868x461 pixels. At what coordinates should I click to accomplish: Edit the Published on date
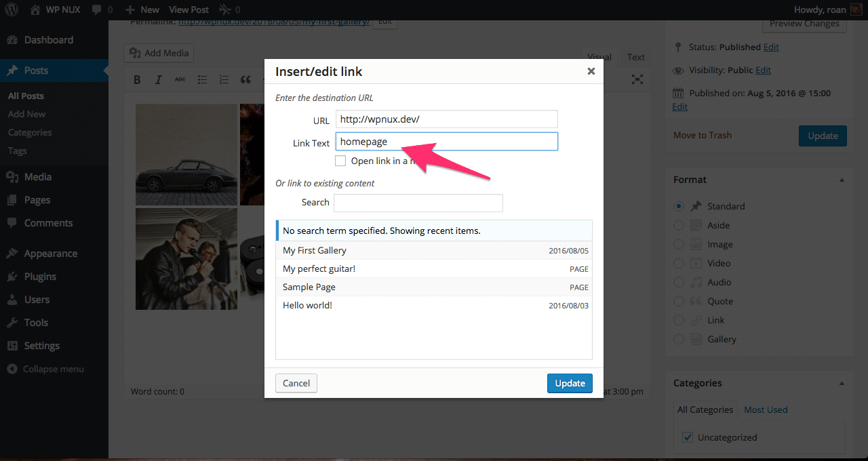coord(680,106)
